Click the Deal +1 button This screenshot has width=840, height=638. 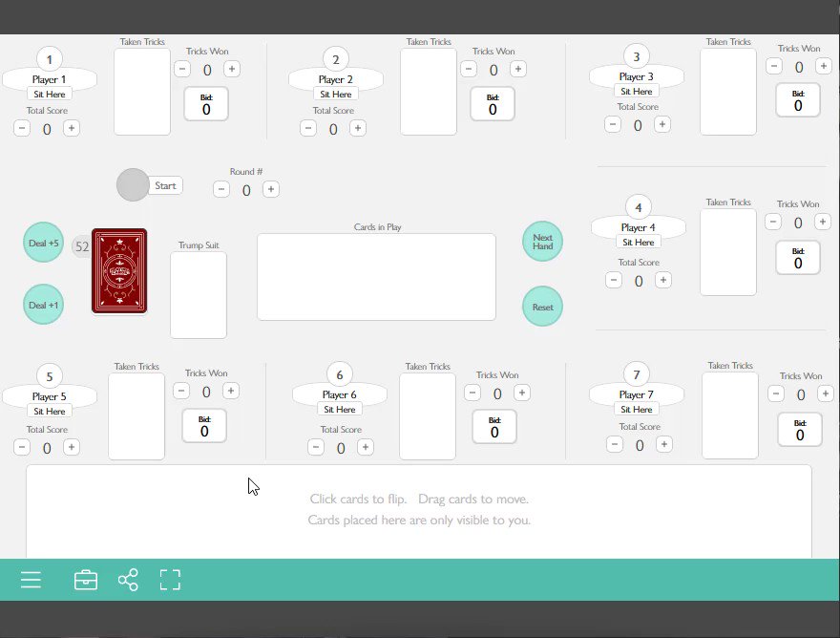(x=43, y=305)
